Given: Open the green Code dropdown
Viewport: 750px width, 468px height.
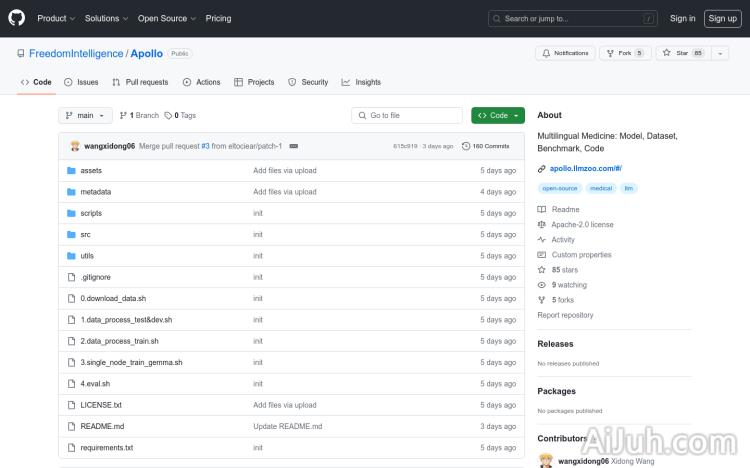Looking at the screenshot, I should click(x=497, y=115).
